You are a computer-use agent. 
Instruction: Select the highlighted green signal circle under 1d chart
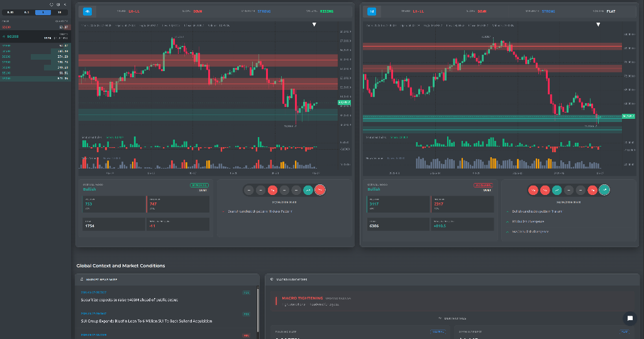click(x=604, y=190)
